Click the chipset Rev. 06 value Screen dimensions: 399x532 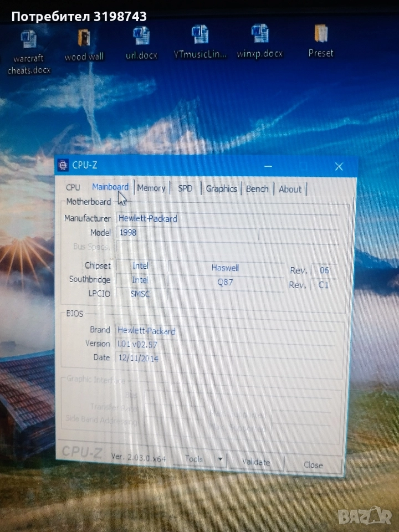pyautogui.click(x=324, y=270)
